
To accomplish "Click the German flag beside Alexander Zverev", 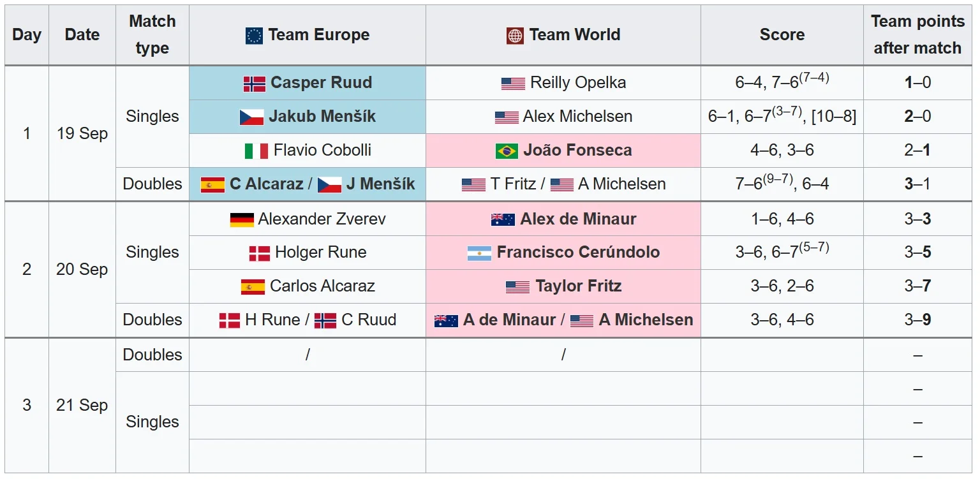I will 242,220.
